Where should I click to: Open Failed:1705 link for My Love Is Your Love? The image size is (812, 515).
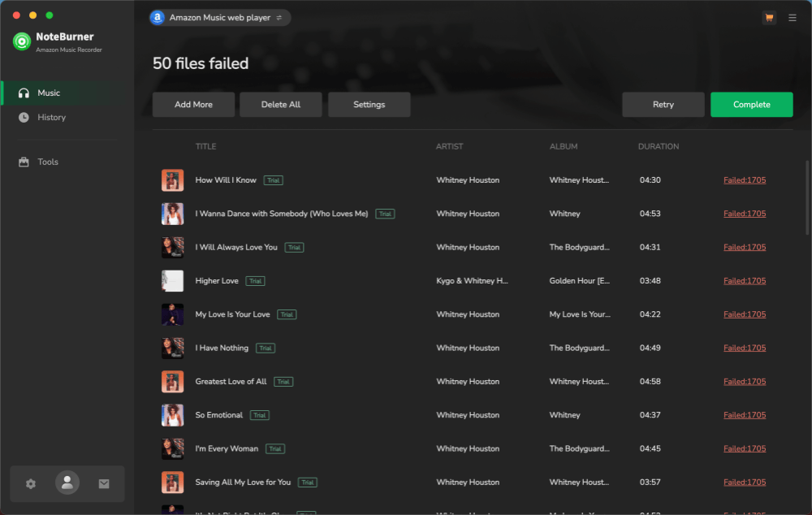(x=744, y=314)
